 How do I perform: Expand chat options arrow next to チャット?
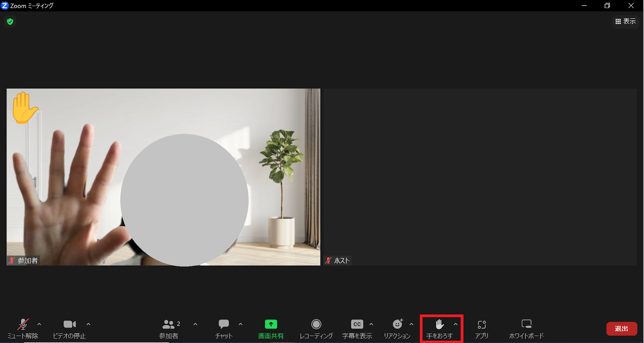point(240,324)
